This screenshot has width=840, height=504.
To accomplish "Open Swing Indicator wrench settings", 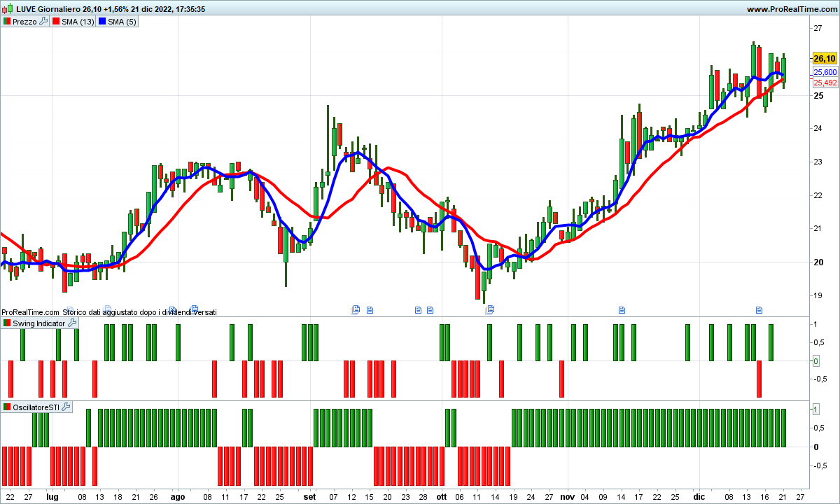I will pyautogui.click(x=71, y=323).
